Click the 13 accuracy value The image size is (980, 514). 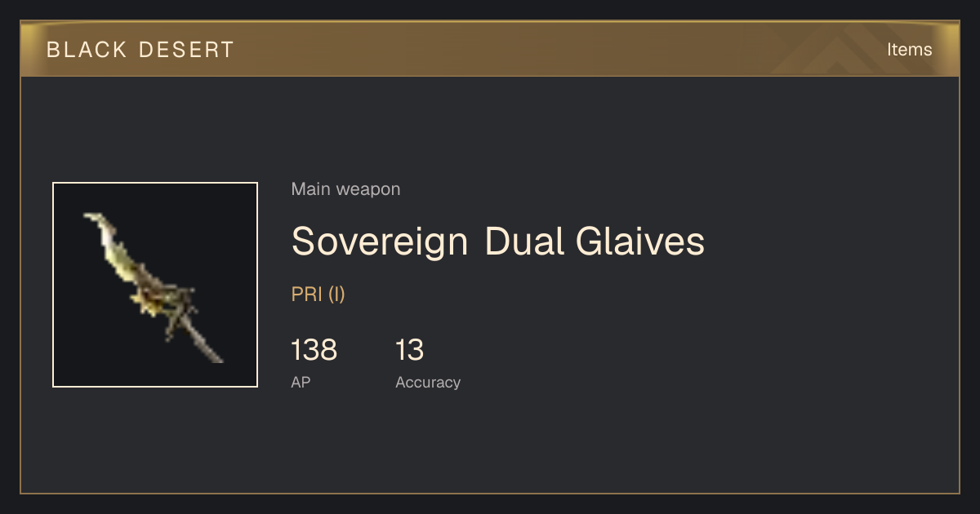click(x=409, y=350)
